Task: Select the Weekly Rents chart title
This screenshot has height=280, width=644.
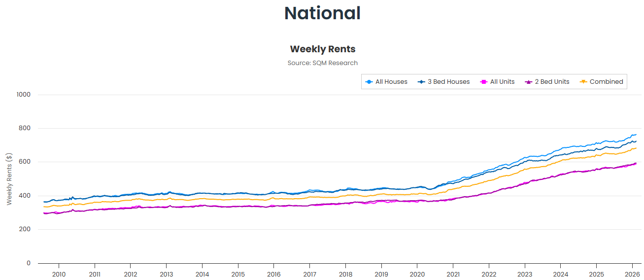Action: [x=322, y=49]
